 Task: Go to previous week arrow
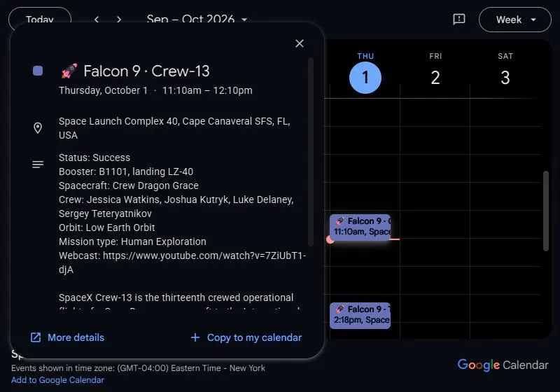[97, 20]
